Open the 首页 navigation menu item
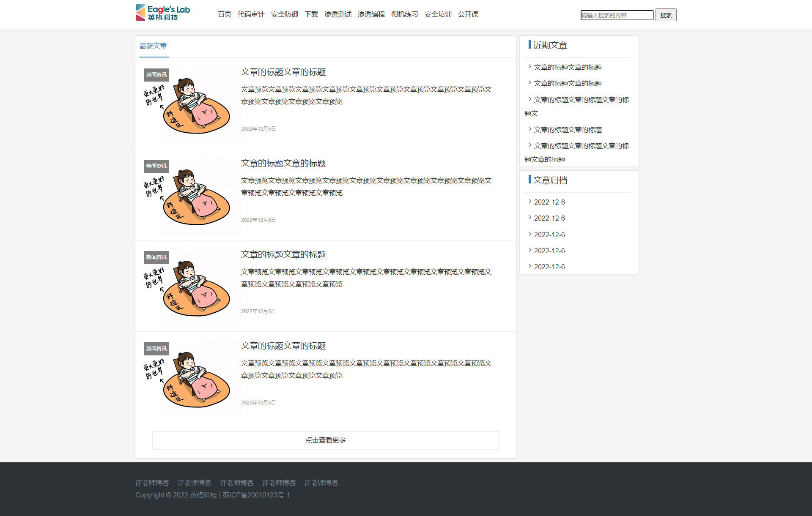The image size is (812, 516). (x=224, y=14)
